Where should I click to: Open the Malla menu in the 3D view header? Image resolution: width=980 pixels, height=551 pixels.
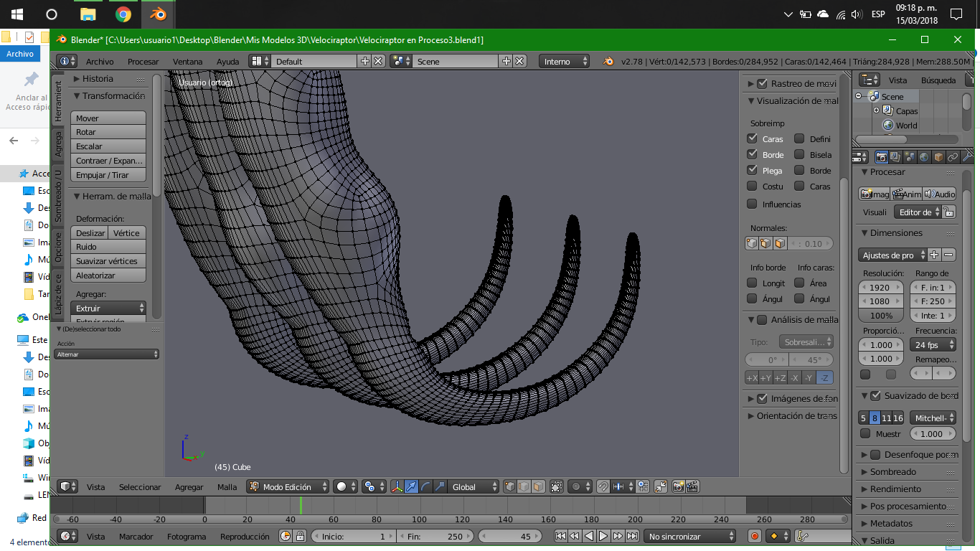[x=227, y=486]
